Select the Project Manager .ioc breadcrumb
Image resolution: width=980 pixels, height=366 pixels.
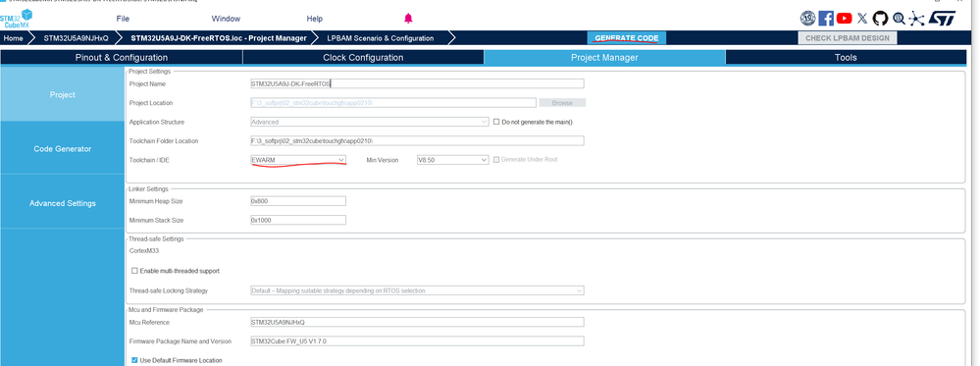pos(219,38)
